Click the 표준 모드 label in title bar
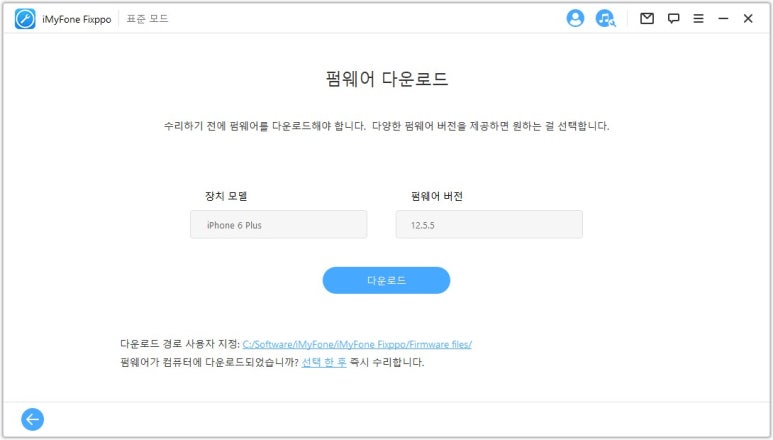The image size is (773, 440). (147, 19)
